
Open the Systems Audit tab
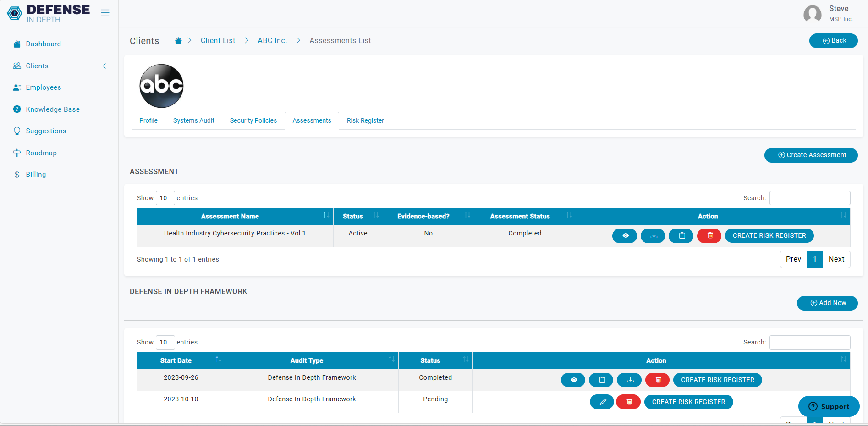pos(193,120)
